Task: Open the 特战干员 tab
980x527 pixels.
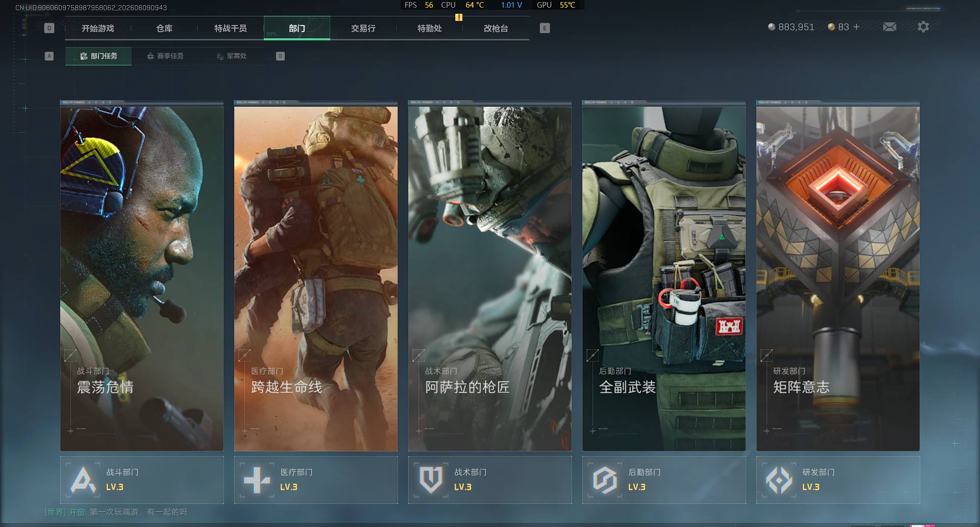Action: [231, 29]
